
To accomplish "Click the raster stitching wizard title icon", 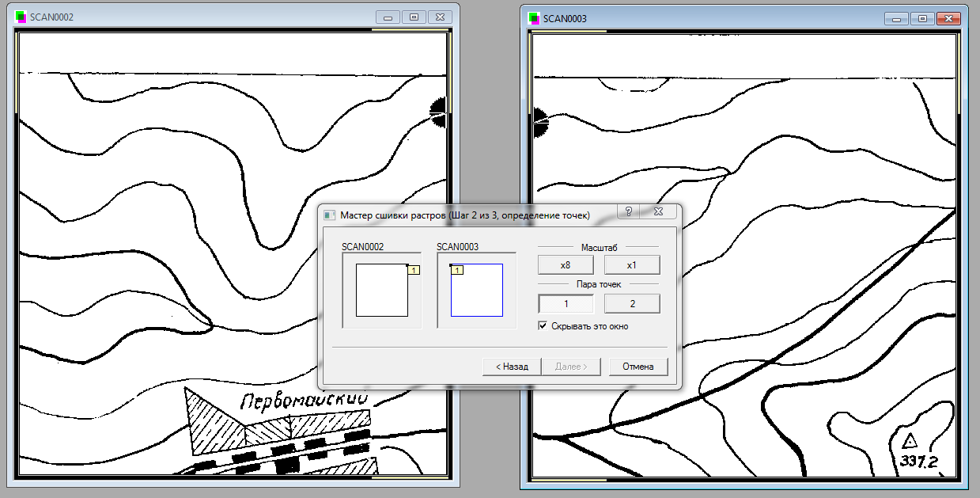I will pos(330,215).
